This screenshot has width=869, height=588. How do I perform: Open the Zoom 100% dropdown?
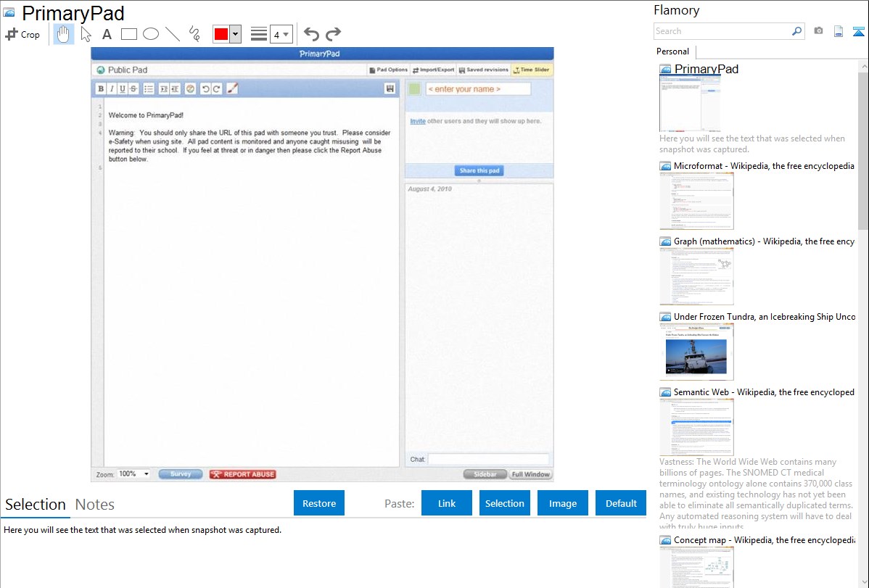coord(133,474)
